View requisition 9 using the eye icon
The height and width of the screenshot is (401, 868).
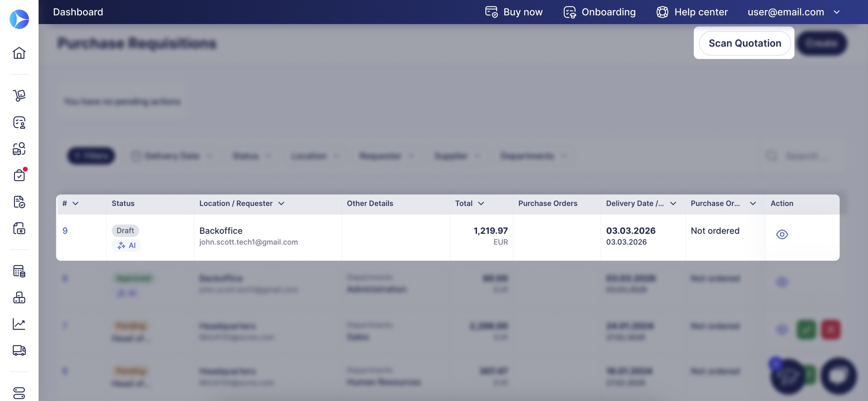click(x=782, y=234)
